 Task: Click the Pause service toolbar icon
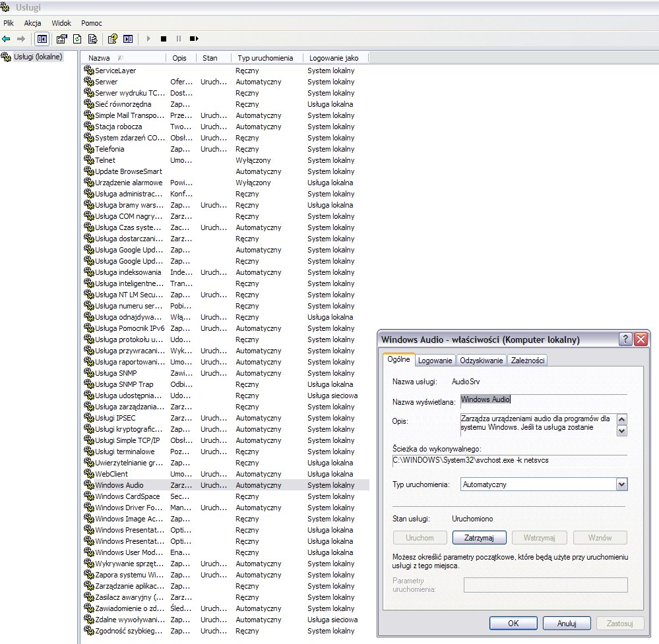(179, 39)
